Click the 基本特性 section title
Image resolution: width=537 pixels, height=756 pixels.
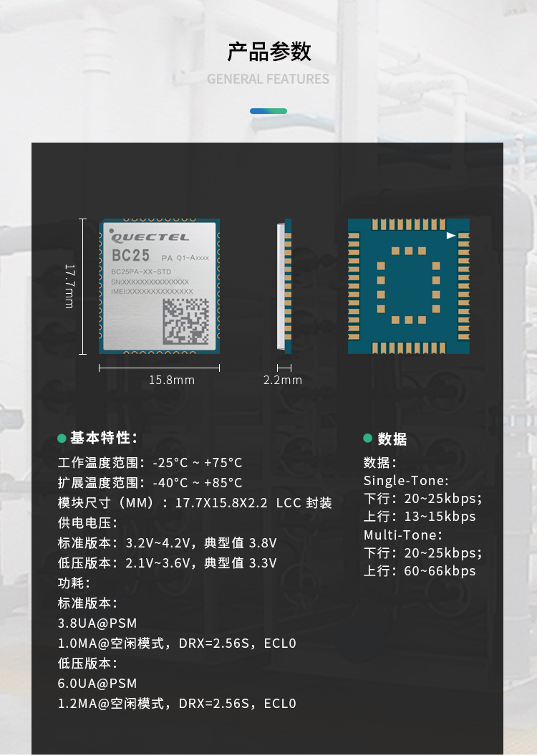coord(104,438)
